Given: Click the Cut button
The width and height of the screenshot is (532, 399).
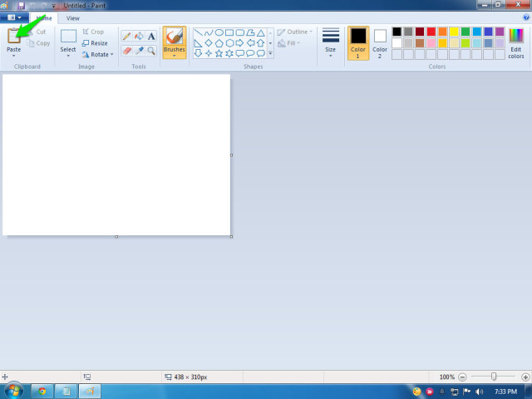Looking at the screenshot, I should pyautogui.click(x=37, y=32).
